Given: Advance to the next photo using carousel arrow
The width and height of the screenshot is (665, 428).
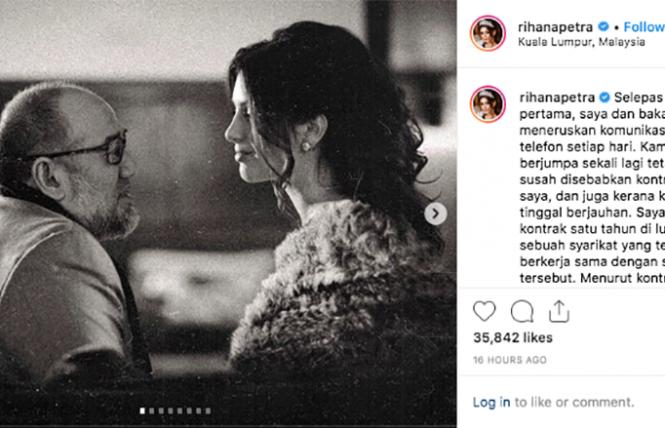Looking at the screenshot, I should [435, 213].
